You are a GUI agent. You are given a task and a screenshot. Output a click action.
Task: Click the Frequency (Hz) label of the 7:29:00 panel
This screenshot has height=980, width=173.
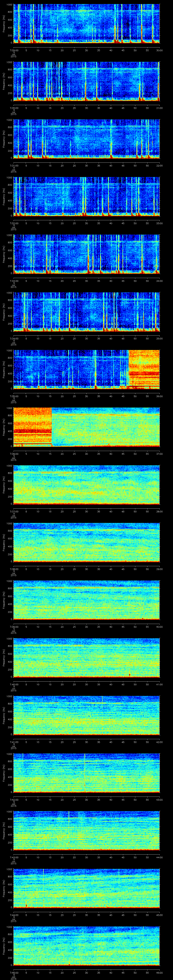click(4, 24)
